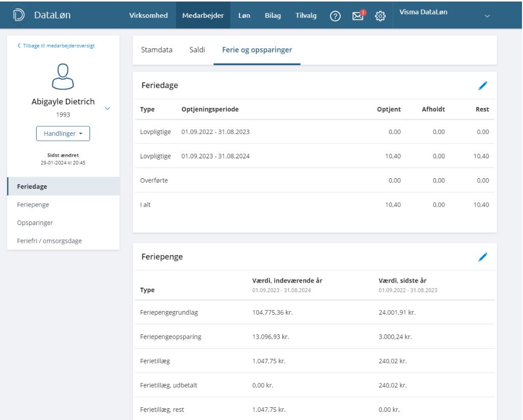The width and height of the screenshot is (523, 420).
Task: Click the DataLøn logo icon
Action: 19,15
